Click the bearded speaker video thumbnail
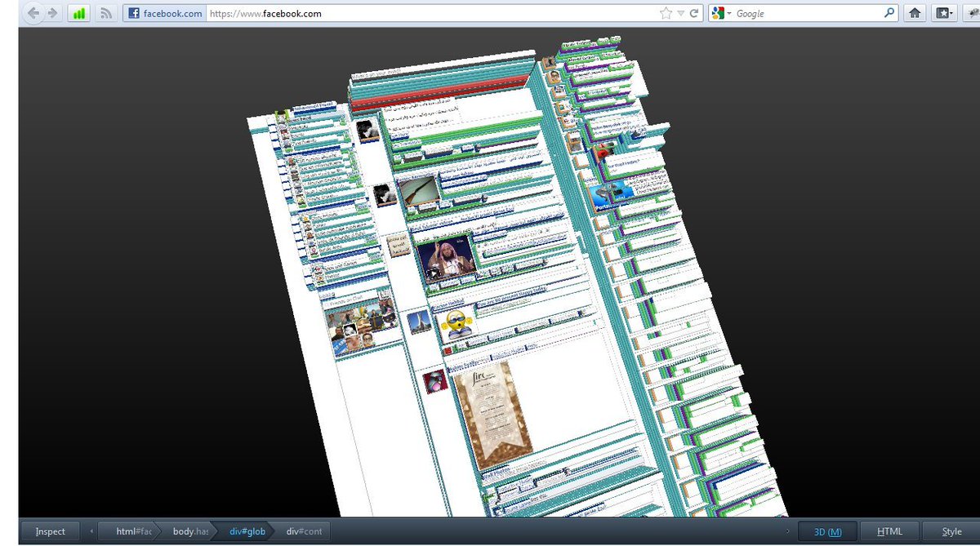Viewport: 980px width, 546px height. click(x=446, y=258)
